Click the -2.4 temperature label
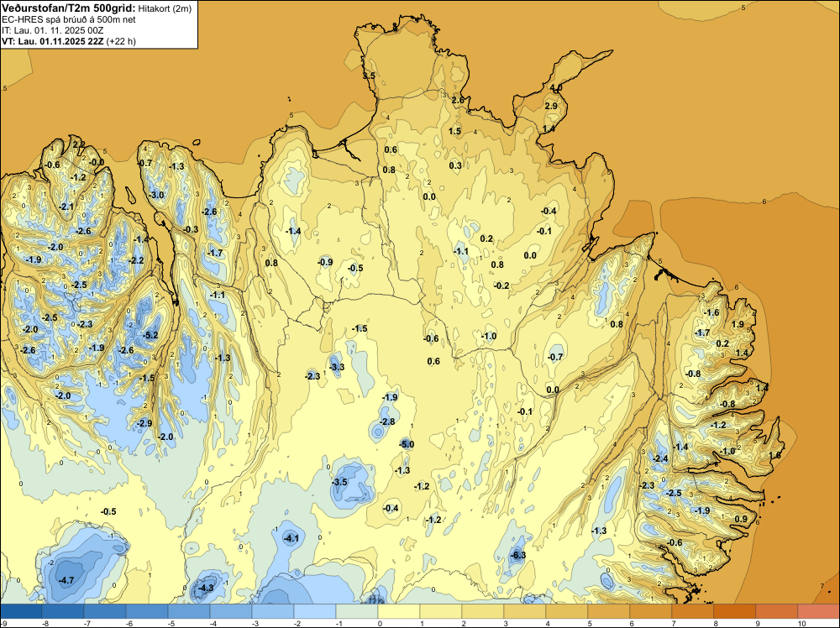The width and height of the screenshot is (840, 628). tap(660, 458)
